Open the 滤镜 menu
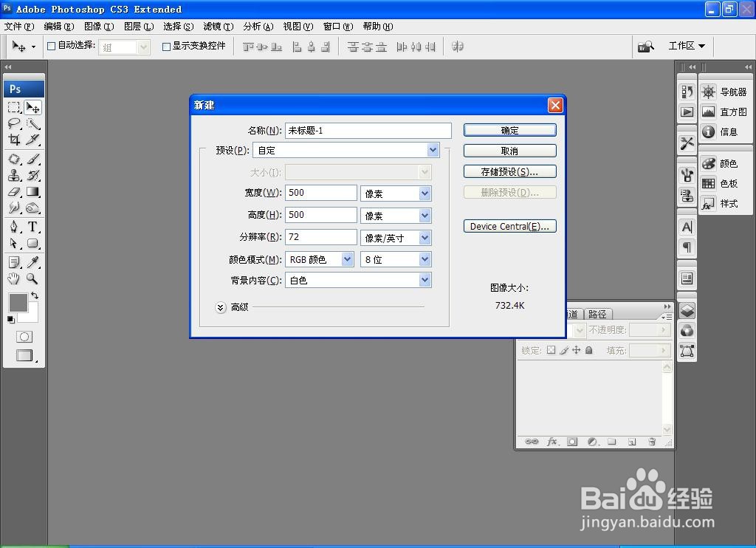Screen dimensions: 756x548 coord(219,27)
